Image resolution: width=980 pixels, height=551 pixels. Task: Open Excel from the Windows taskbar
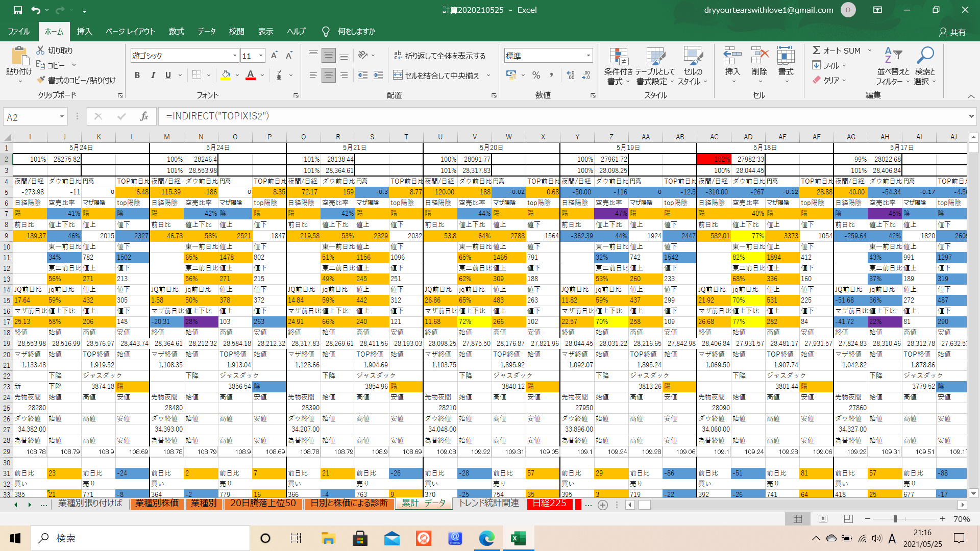519,538
